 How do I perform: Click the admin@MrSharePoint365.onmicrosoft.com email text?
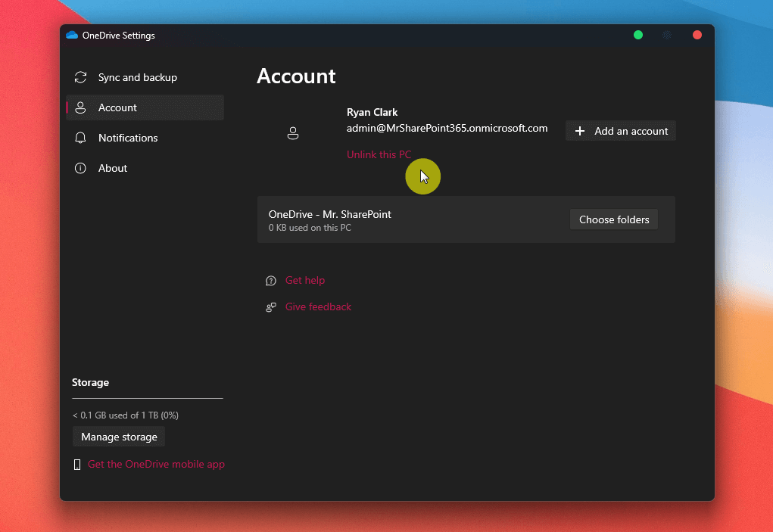[x=447, y=128]
